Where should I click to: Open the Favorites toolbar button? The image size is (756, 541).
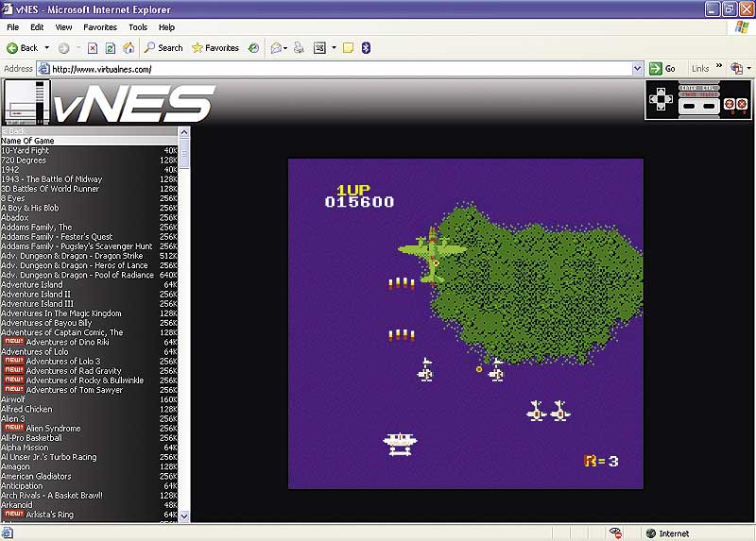(215, 48)
